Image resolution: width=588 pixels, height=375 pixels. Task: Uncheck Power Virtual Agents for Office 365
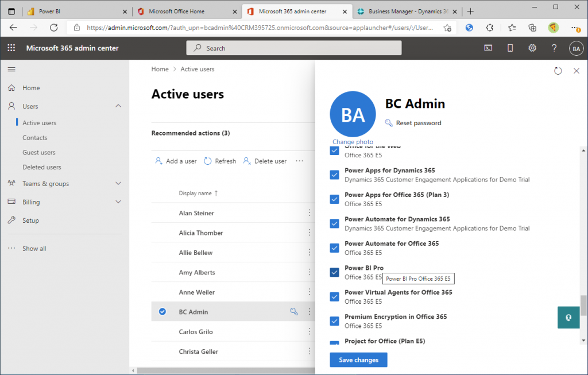pos(335,297)
